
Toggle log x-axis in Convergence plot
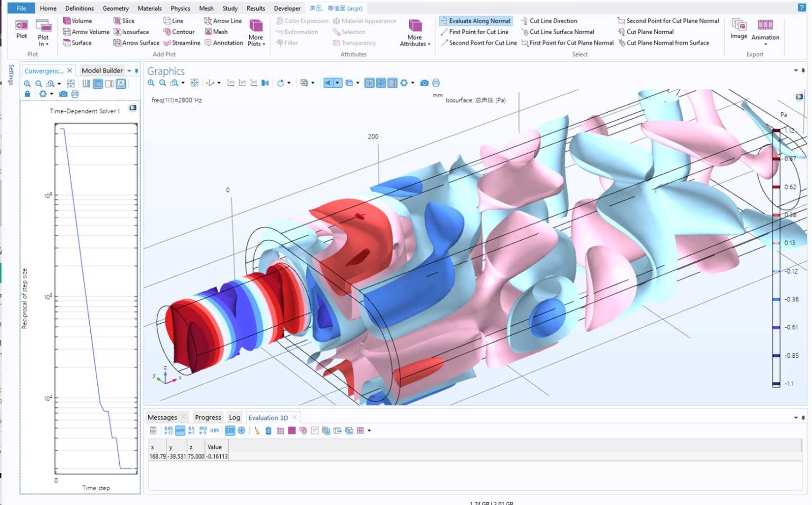87,84
